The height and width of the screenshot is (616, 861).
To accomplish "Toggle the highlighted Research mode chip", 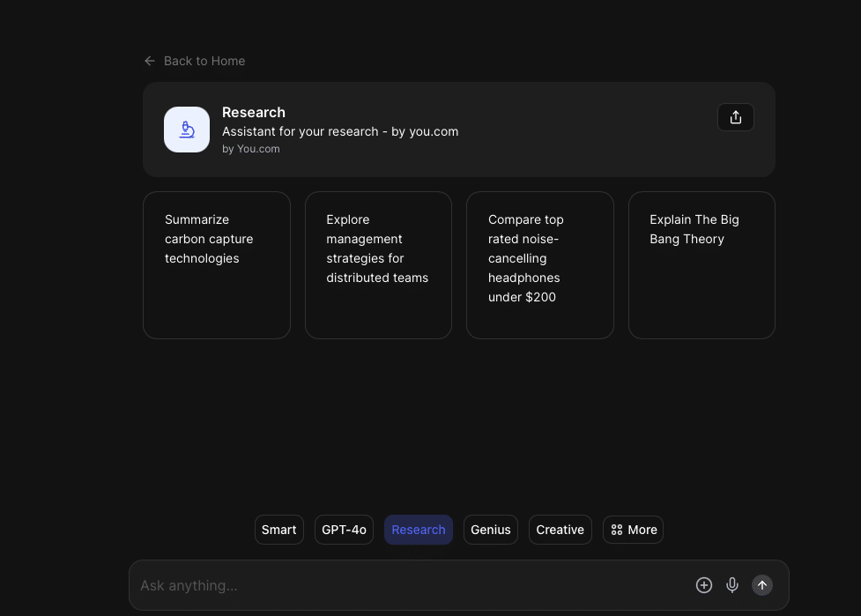I will [419, 530].
